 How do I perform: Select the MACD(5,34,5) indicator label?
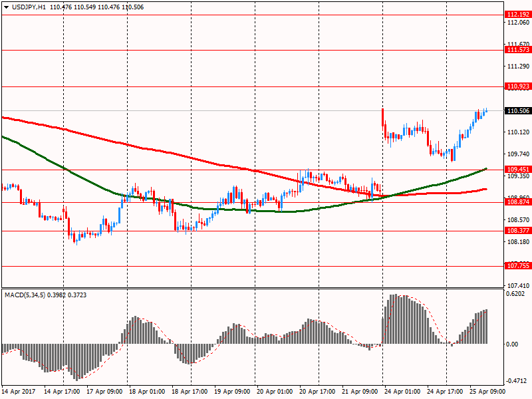point(25,295)
